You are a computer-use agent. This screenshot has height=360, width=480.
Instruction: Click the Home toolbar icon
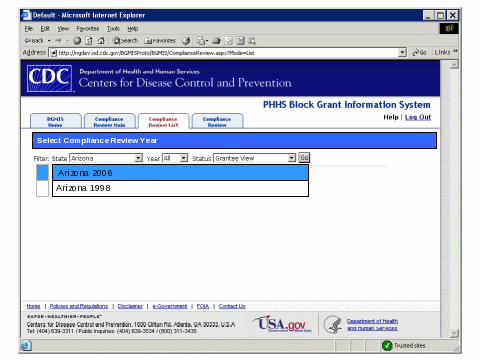[x=101, y=41]
